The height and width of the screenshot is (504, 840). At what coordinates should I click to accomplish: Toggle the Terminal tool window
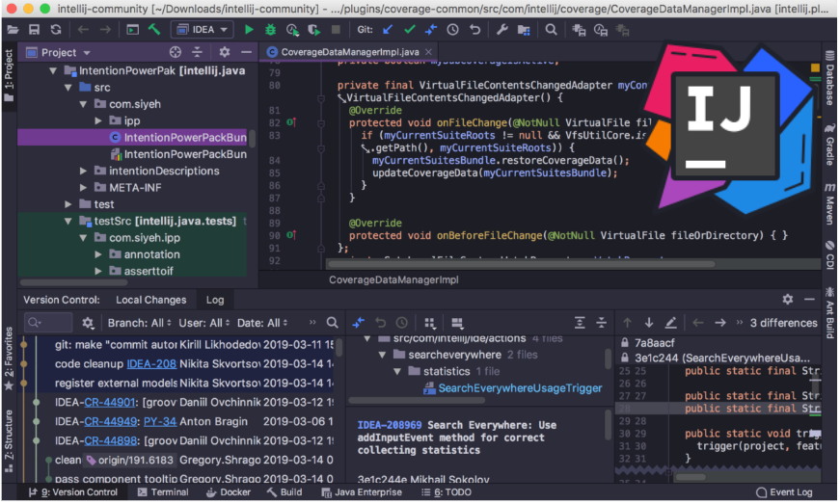coord(163,492)
